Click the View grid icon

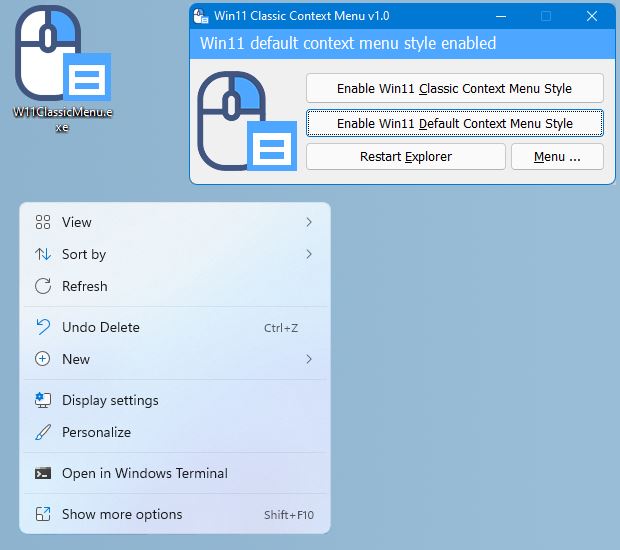pos(43,222)
